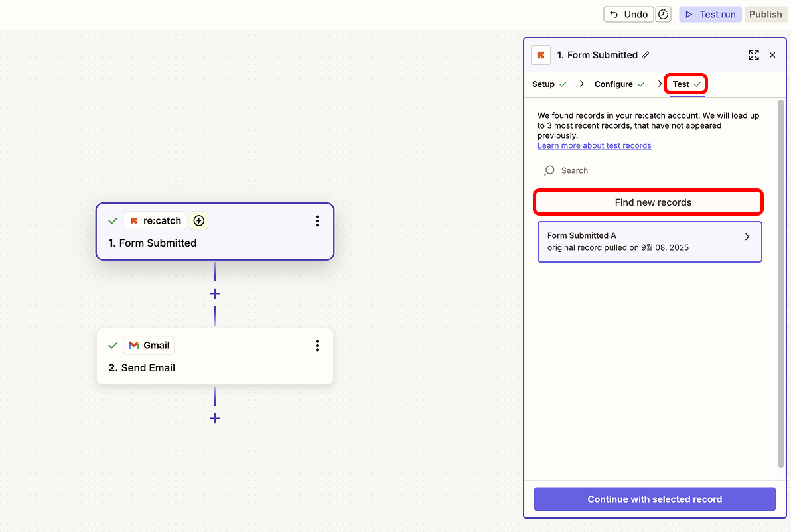Close the Form Submitted panel

(772, 55)
